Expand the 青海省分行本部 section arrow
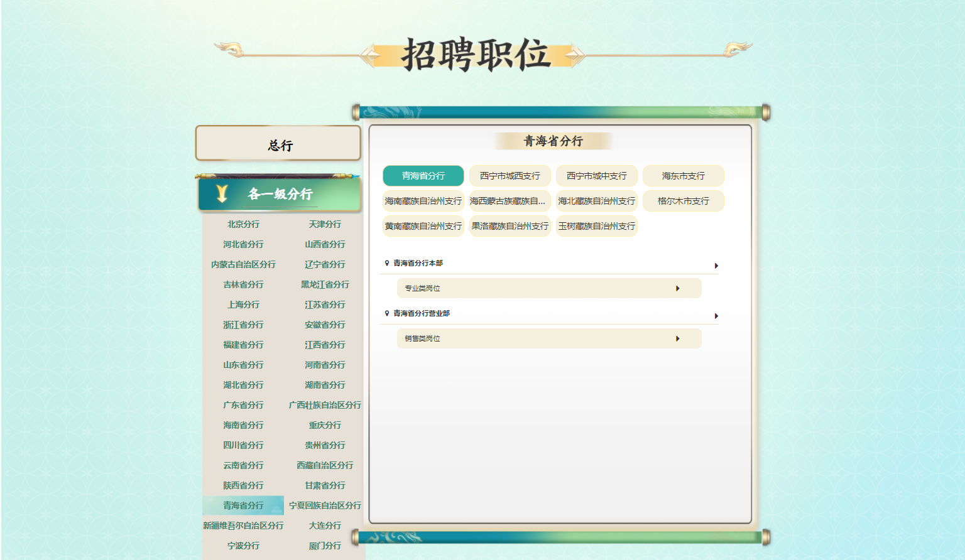The width and height of the screenshot is (965, 560). 716,266
